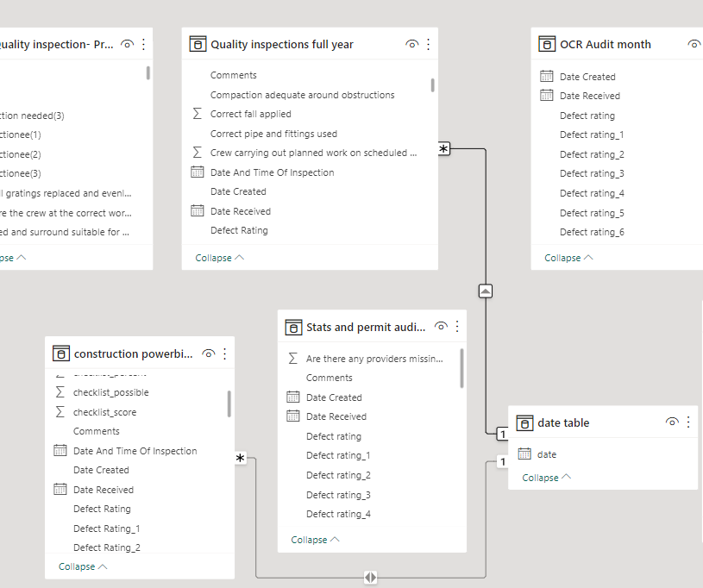Toggle visibility of date table
Viewport: 703px width, 588px height.
(x=672, y=422)
